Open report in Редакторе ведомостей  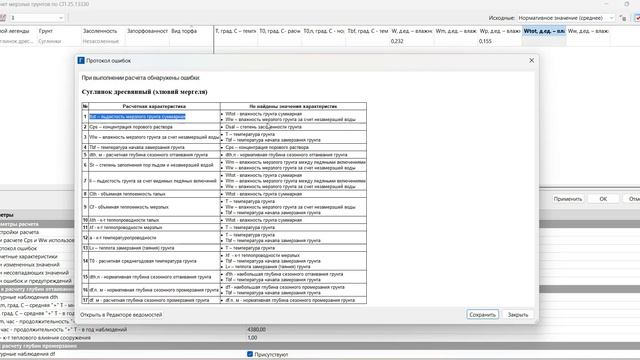[121, 315]
